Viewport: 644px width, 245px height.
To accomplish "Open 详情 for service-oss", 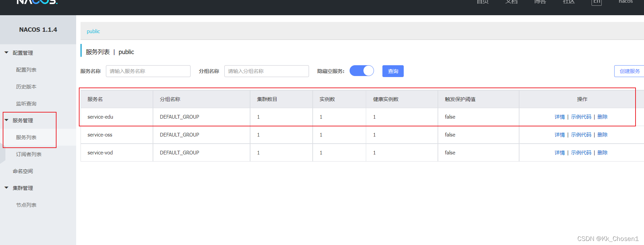I will 560,135.
